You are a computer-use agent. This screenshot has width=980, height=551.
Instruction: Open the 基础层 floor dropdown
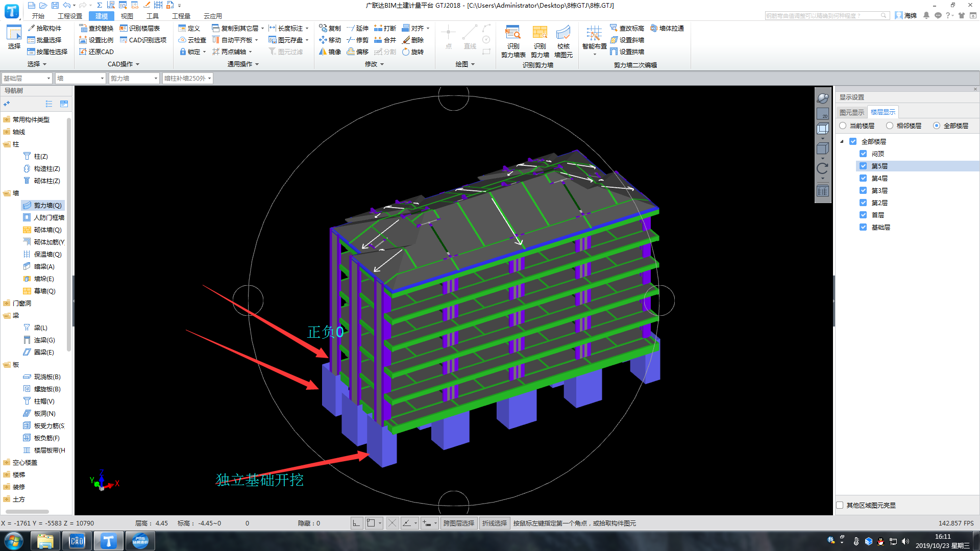27,78
